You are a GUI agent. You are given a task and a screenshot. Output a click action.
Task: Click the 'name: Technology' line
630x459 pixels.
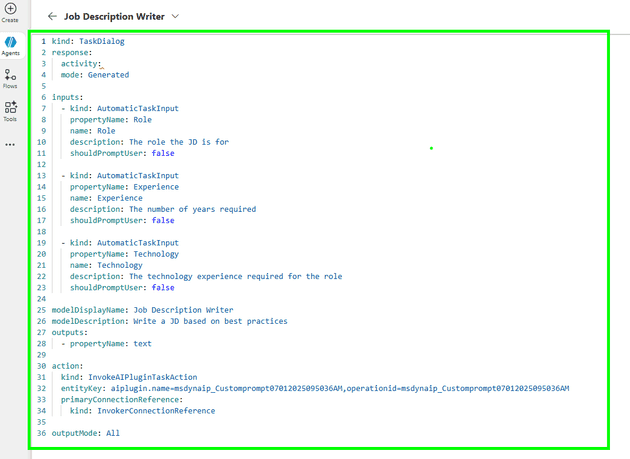(106, 265)
